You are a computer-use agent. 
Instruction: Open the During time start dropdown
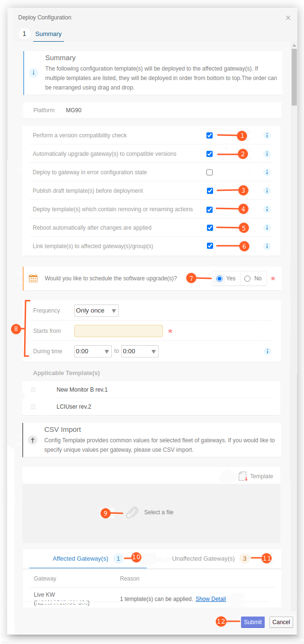93,351
